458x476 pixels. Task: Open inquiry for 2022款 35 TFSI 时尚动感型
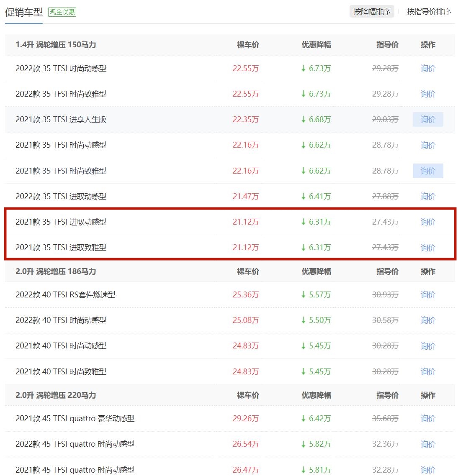coord(427,69)
